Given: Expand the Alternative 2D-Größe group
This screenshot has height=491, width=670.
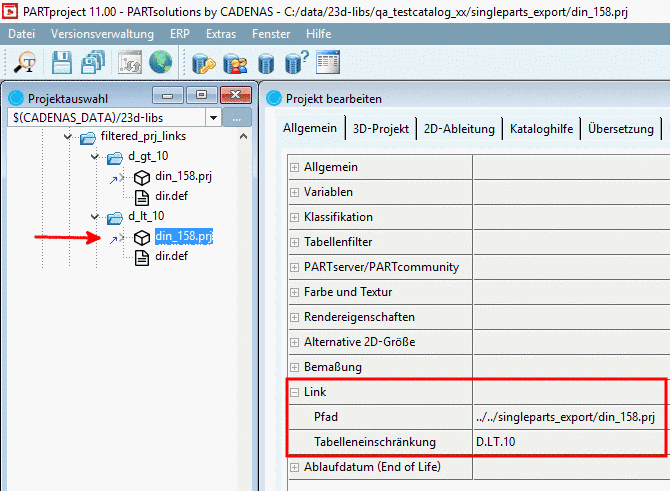Looking at the screenshot, I should [x=294, y=342].
